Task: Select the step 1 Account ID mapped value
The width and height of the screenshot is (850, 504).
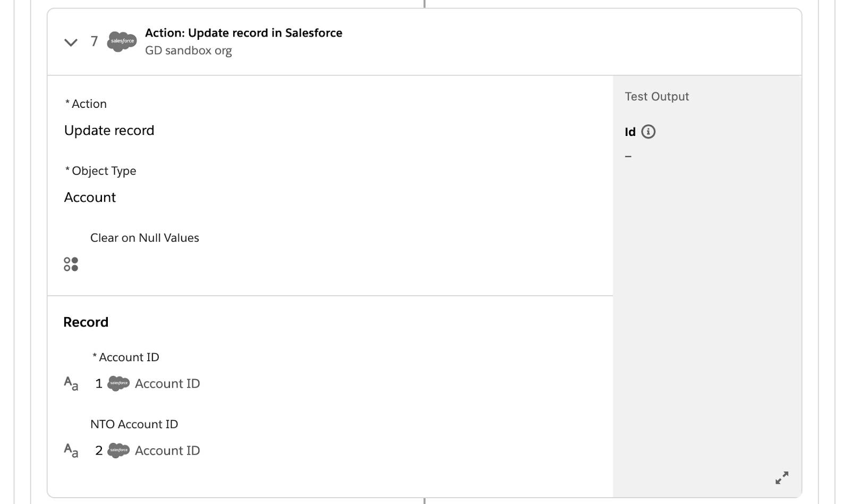Action: tap(148, 383)
